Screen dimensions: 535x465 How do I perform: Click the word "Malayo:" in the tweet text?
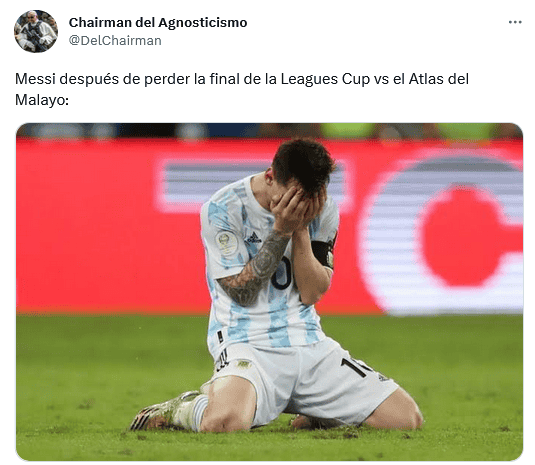point(42,100)
